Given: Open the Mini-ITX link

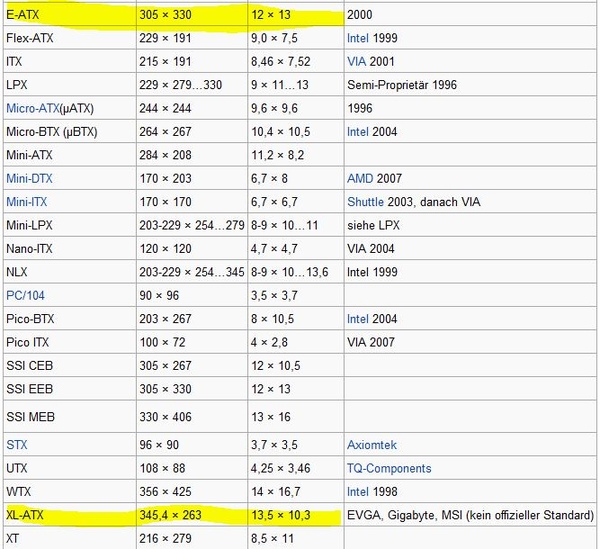Looking at the screenshot, I should (x=27, y=202).
